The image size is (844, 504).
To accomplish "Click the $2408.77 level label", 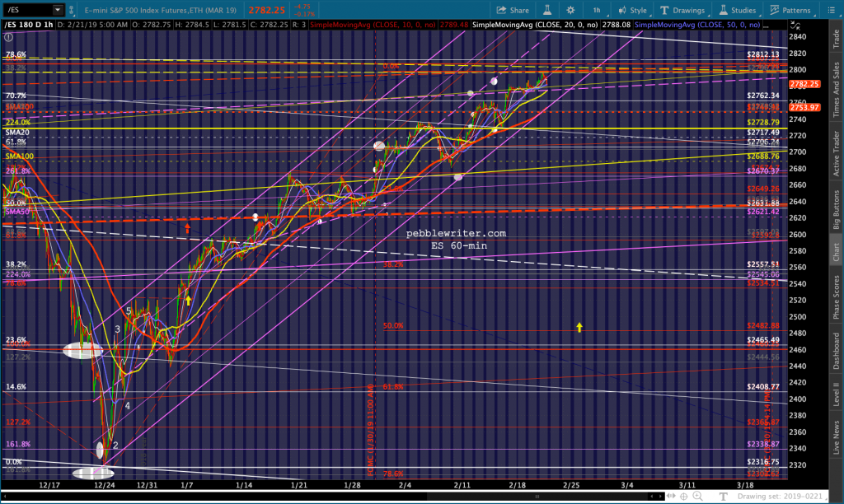I will coord(763,386).
